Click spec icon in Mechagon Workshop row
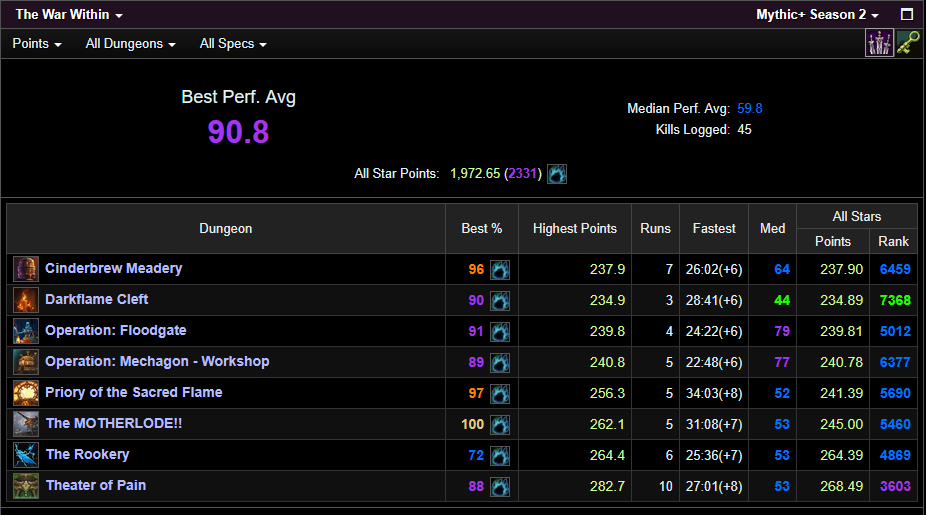 500,363
